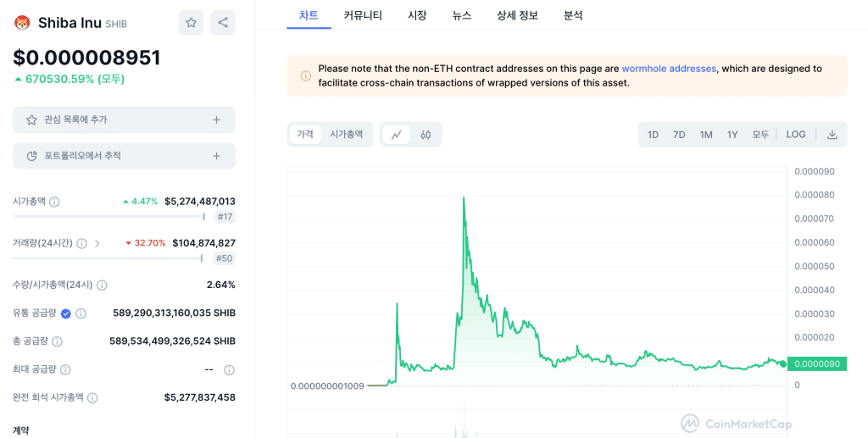Screen dimensions: 868x438
Task: Click the price $0.000008951
Action: pos(87,58)
